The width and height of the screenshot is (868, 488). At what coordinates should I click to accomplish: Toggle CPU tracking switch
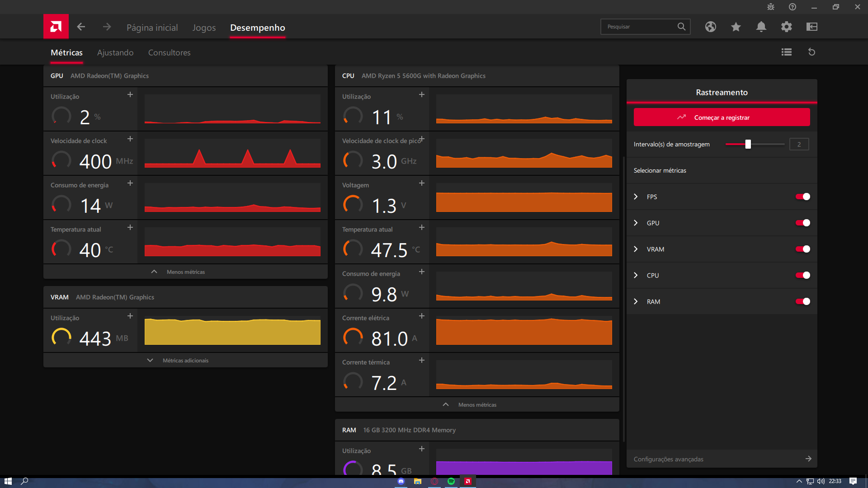coord(803,275)
